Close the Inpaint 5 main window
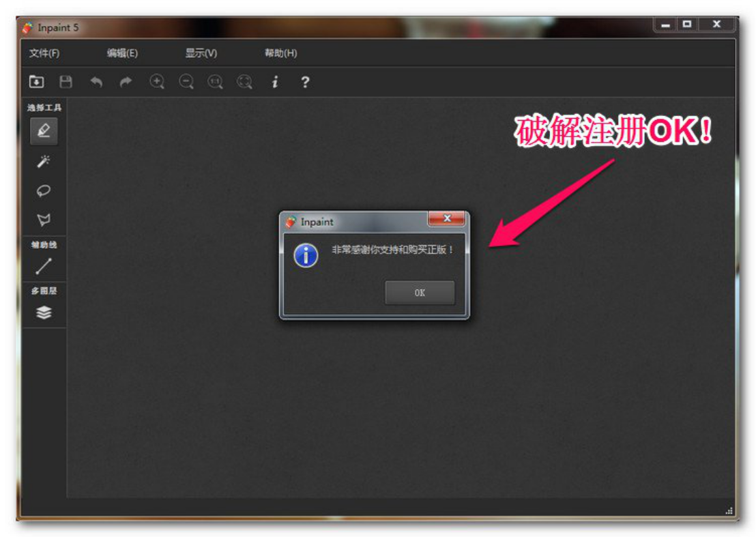The height and width of the screenshot is (537, 756). 716,24
